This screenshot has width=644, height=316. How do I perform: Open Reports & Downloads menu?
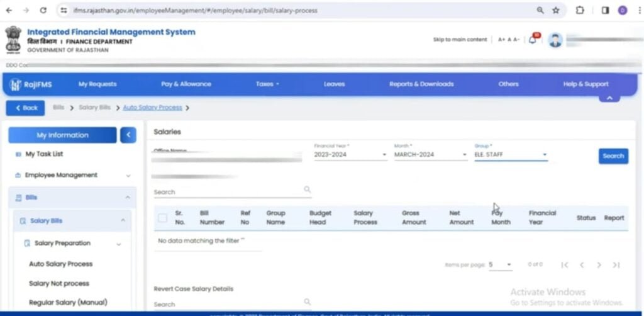(421, 84)
